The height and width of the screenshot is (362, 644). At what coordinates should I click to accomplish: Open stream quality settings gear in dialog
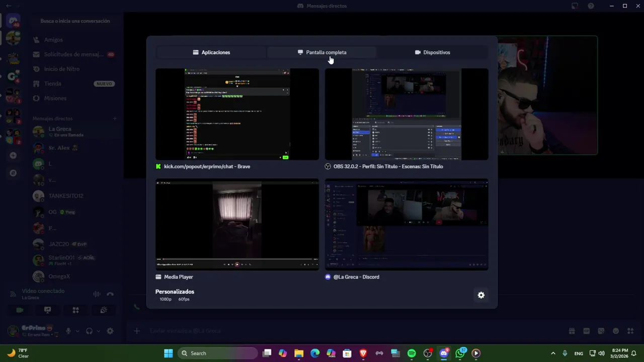tap(481, 295)
